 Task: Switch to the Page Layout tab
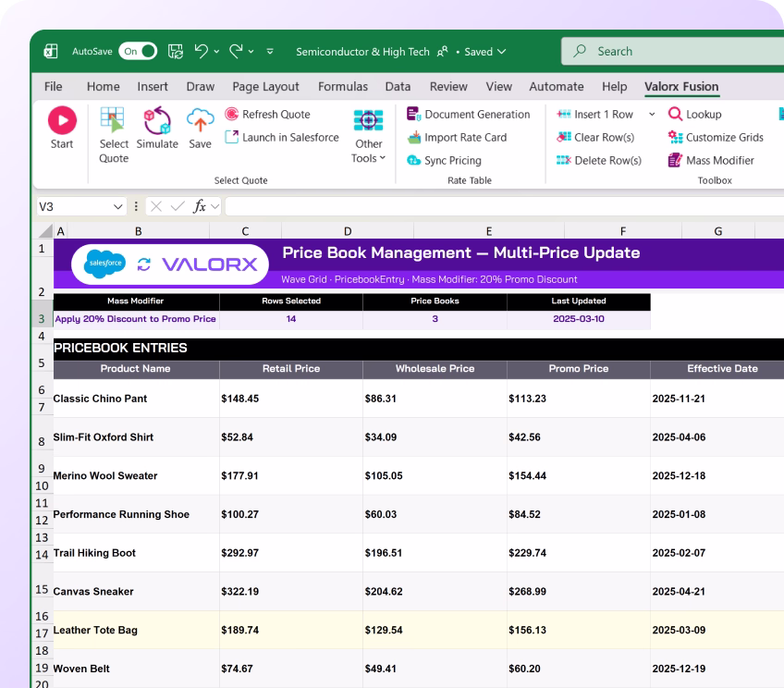(x=265, y=87)
